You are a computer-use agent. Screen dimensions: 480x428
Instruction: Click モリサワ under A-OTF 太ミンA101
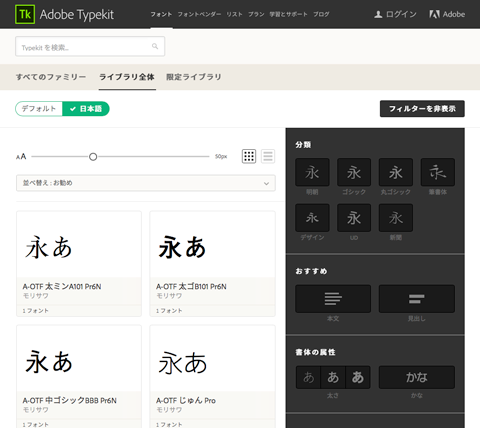pyautogui.click(x=35, y=296)
